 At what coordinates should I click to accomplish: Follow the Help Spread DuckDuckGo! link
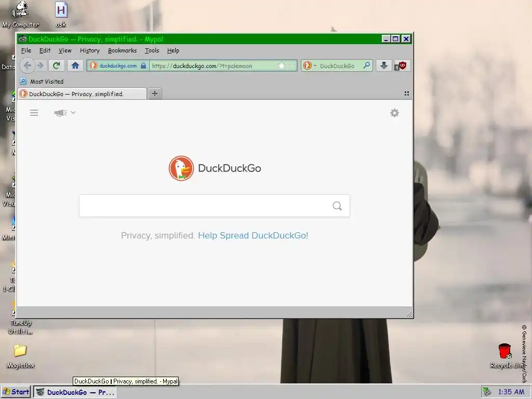pyautogui.click(x=253, y=235)
